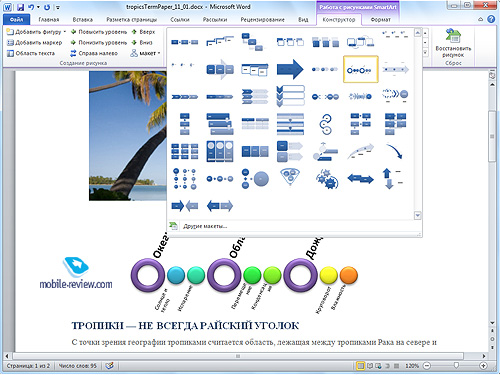Viewport: 500px width, 375px height.
Task: Click the Восстановить рисунок reset icon
Action: click(x=453, y=36)
